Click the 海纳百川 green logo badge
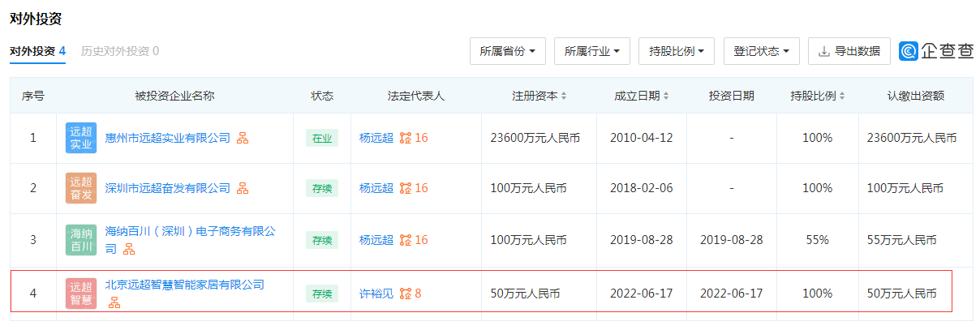 click(81, 240)
